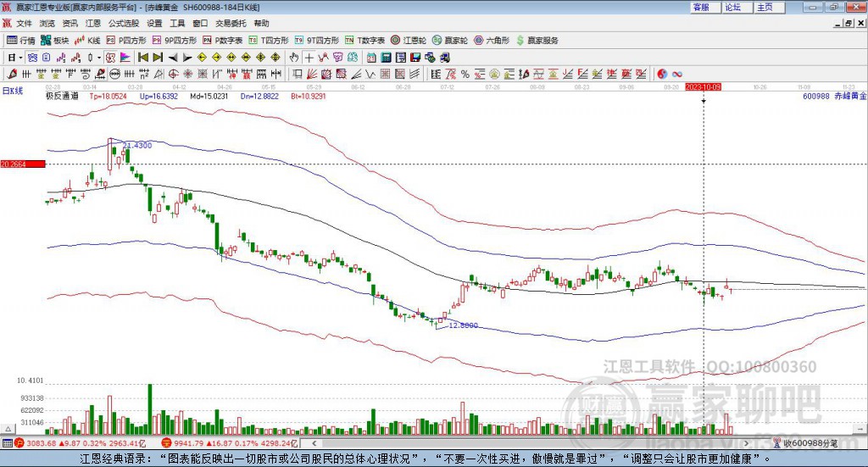Open the 工具 menu
868x467 pixels.
click(x=177, y=23)
